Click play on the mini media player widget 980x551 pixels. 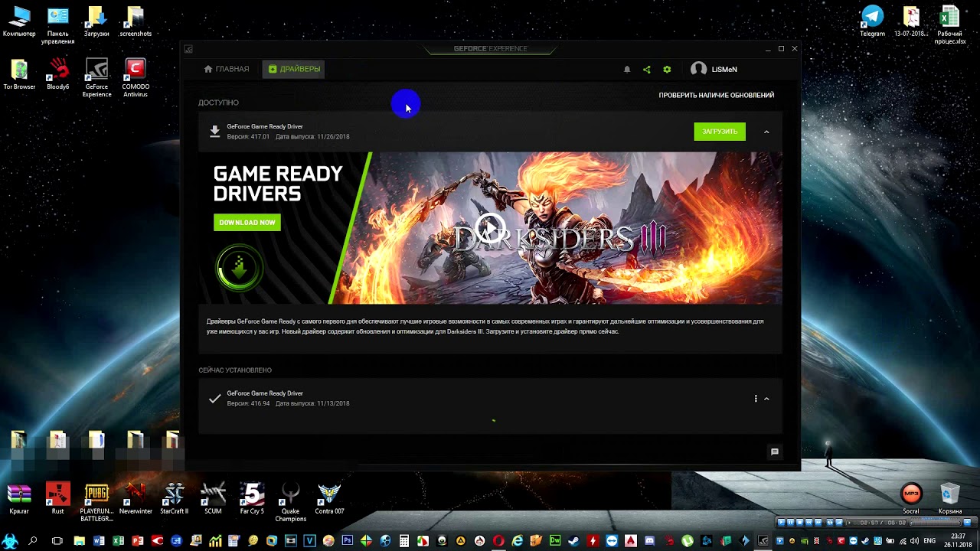[x=782, y=523]
